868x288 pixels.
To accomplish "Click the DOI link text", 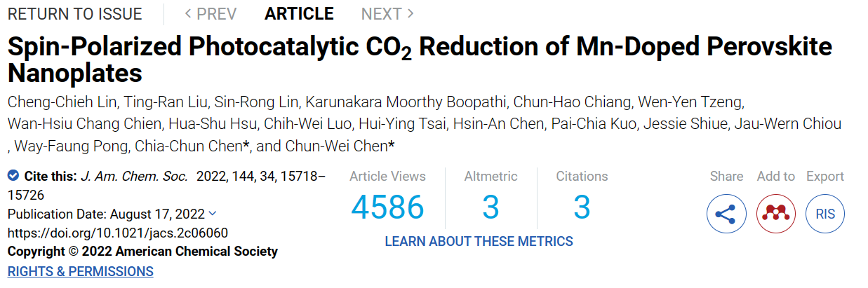I will [118, 233].
